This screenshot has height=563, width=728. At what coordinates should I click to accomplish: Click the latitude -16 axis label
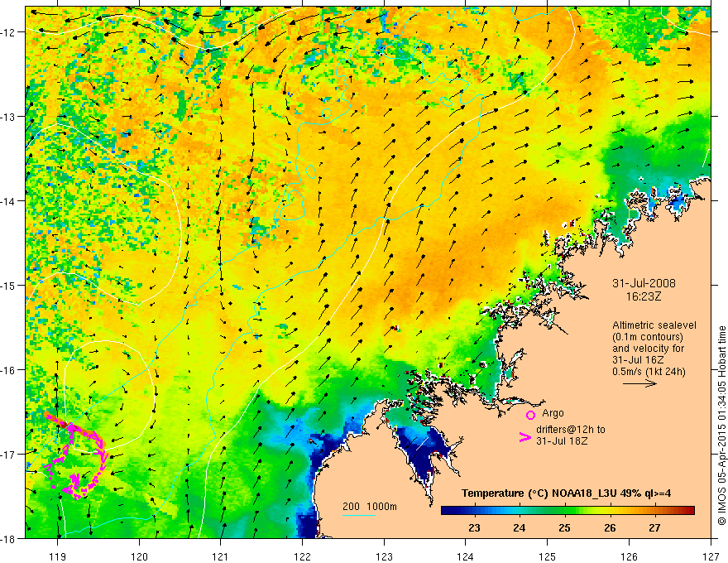pos(9,370)
